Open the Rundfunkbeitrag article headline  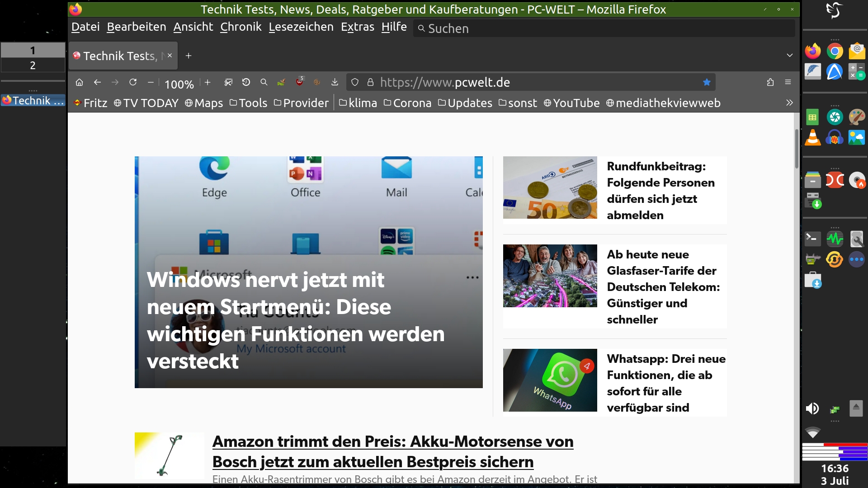pyautogui.click(x=660, y=191)
